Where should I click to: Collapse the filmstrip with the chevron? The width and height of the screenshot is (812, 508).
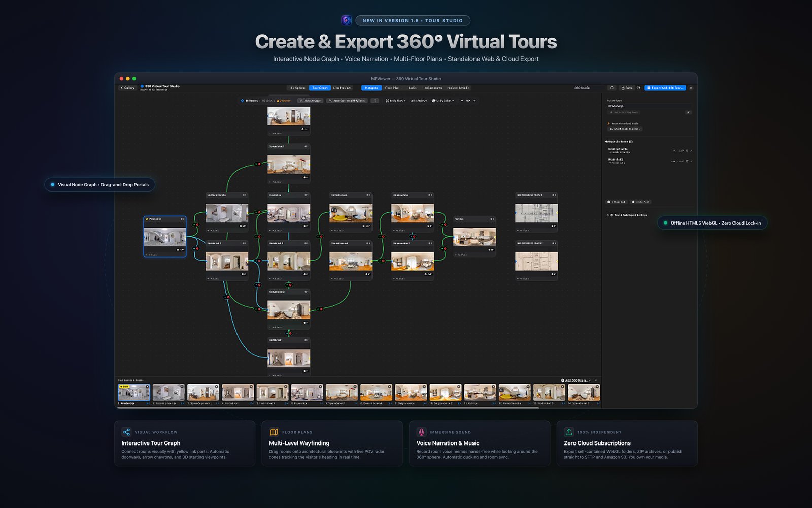click(x=596, y=380)
